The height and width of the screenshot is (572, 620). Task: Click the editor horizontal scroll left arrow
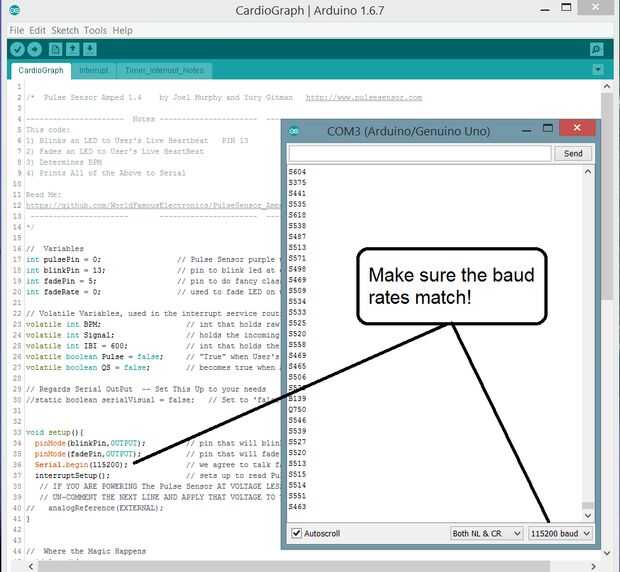[31, 566]
